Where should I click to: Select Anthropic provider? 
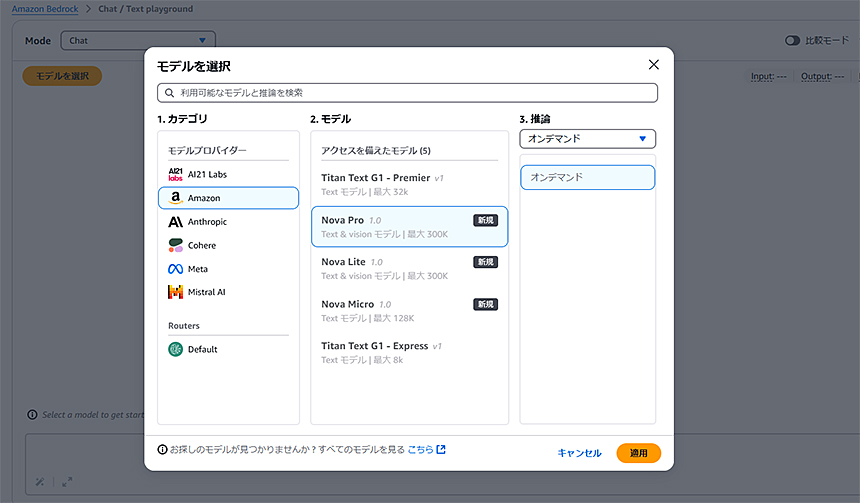(228, 222)
